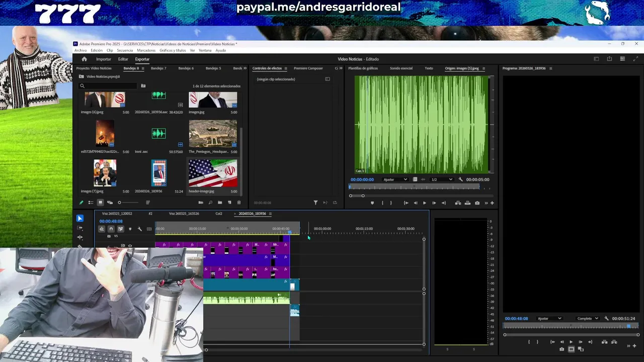The image size is (644, 362).
Task: Click Overwrite button in Source monitor
Action: coord(467,203)
